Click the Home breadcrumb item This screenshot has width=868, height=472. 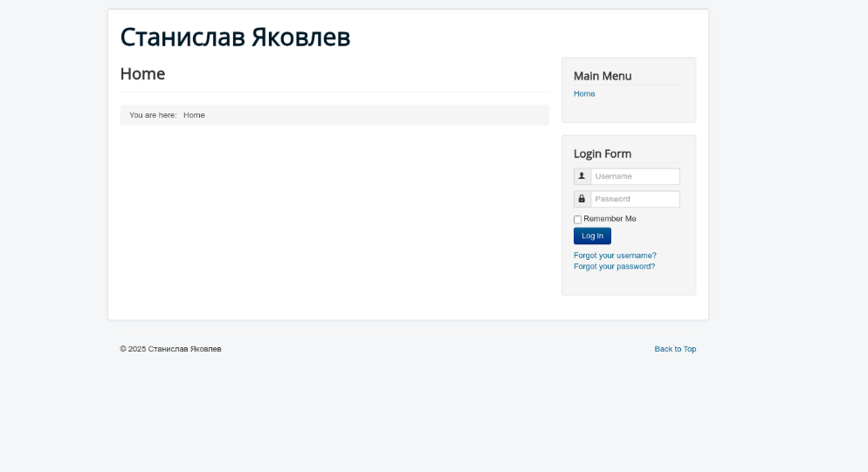[x=194, y=115]
